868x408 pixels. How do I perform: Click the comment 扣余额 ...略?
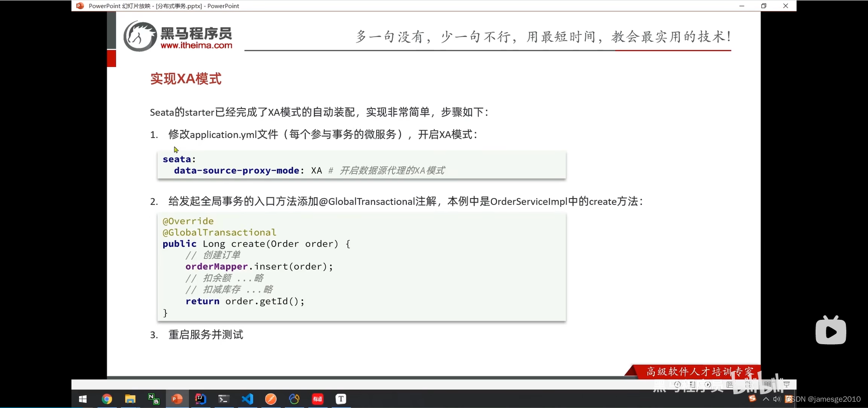click(x=233, y=278)
